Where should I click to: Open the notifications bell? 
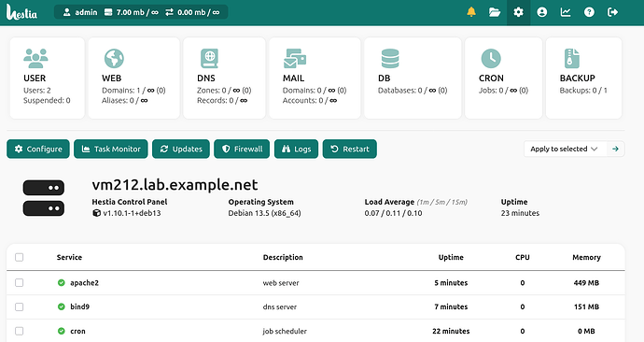click(x=471, y=12)
